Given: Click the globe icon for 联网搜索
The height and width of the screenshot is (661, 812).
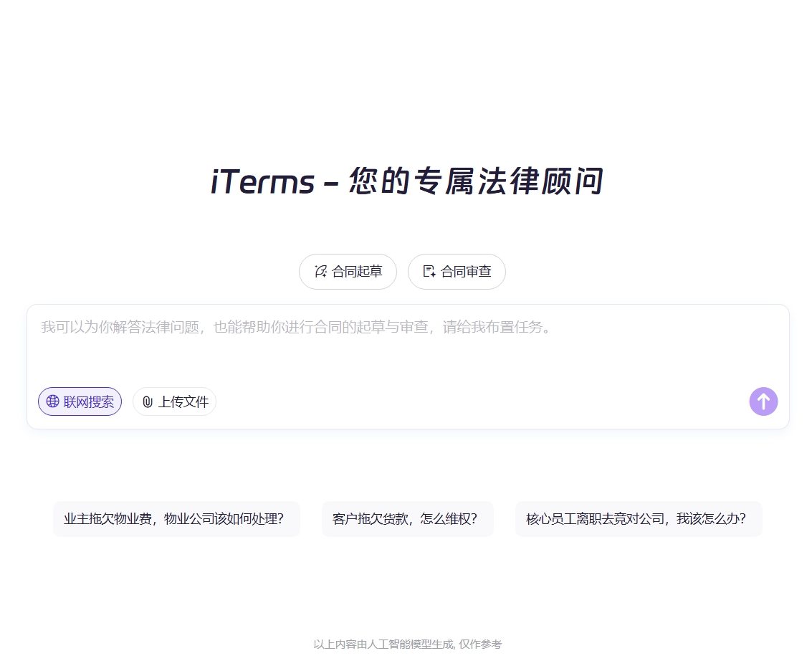Looking at the screenshot, I should click(x=52, y=401).
